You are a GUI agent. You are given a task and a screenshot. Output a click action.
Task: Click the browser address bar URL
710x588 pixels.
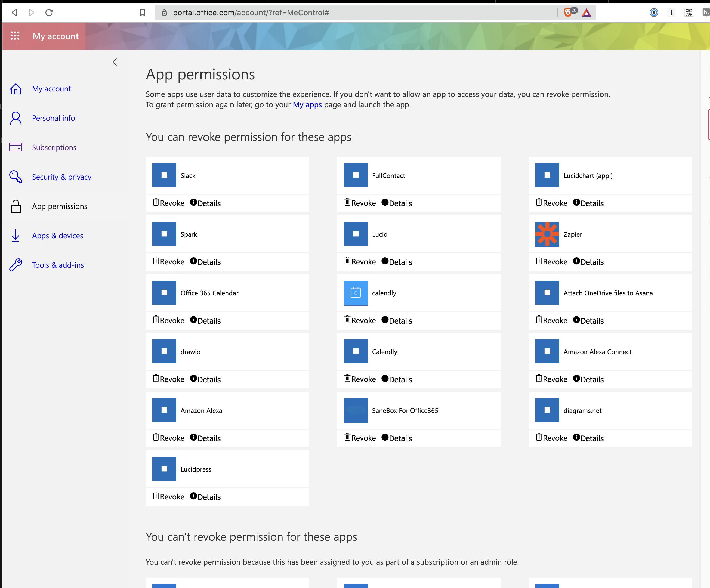251,13
